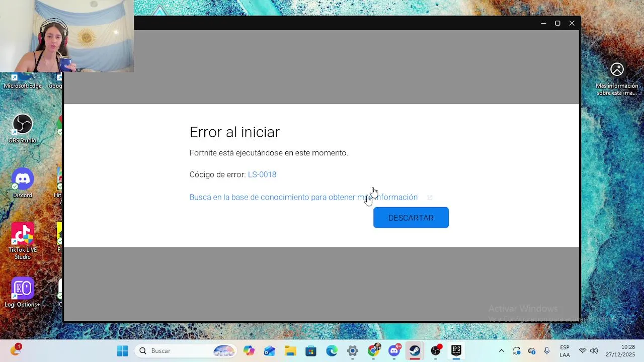Open the knowledge base search link
Image resolution: width=644 pixels, height=362 pixels.
(303, 197)
